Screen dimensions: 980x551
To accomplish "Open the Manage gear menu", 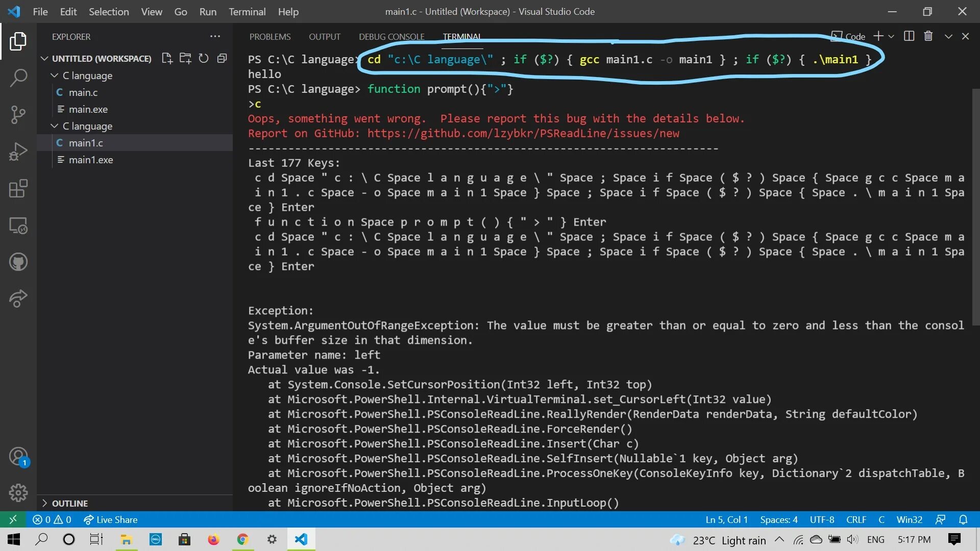I will point(18,493).
